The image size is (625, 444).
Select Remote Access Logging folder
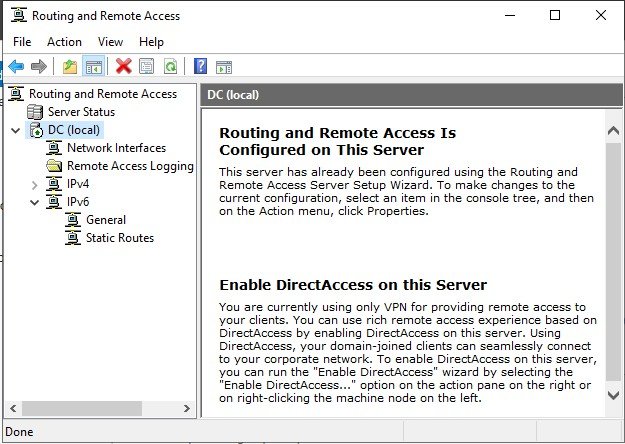click(x=130, y=166)
